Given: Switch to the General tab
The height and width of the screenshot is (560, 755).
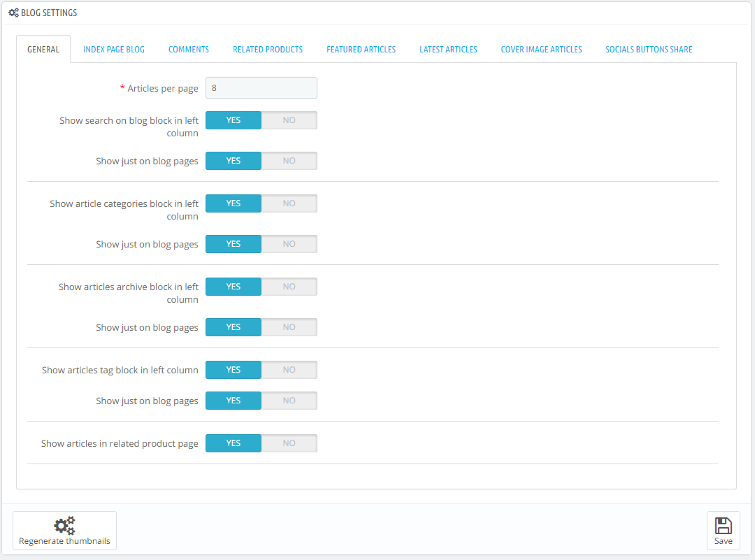Looking at the screenshot, I should tap(43, 49).
